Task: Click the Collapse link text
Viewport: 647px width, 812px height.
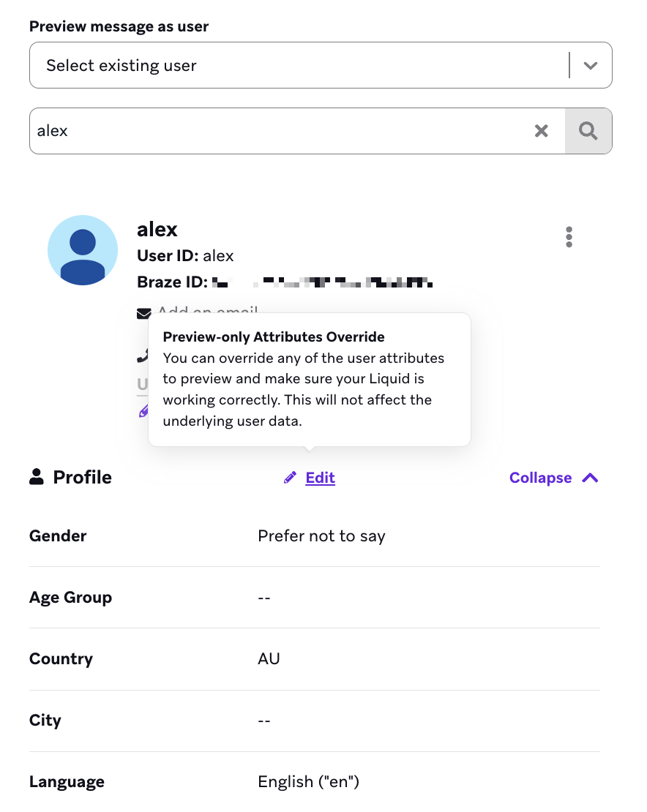Action: [x=540, y=478]
